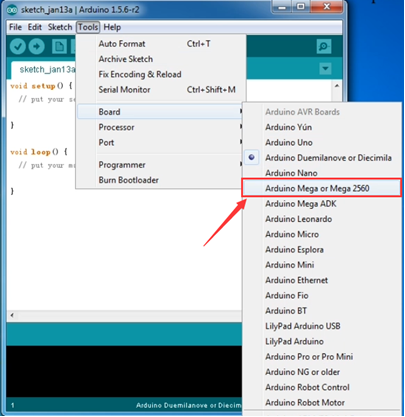Click the New sketch file icon

point(59,46)
